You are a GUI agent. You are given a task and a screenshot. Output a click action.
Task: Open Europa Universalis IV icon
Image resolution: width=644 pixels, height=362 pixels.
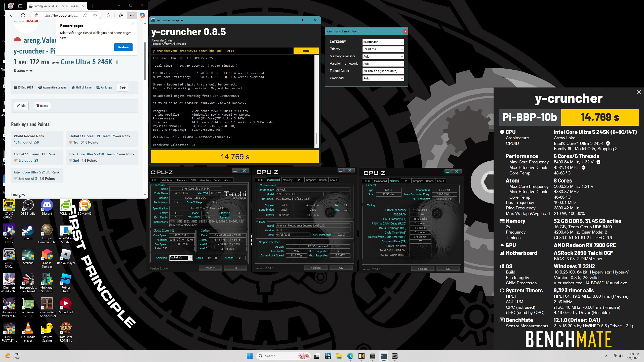[x=47, y=234]
